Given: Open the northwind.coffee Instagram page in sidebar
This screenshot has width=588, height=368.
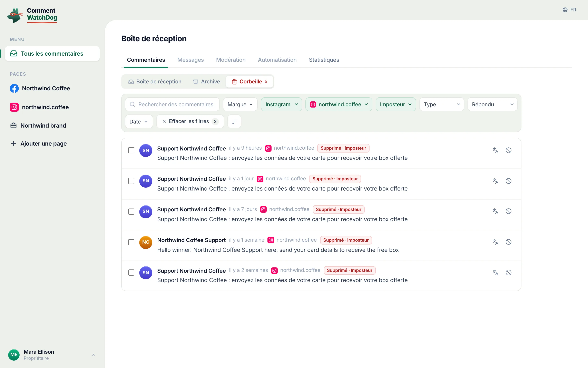Looking at the screenshot, I should coord(52,107).
